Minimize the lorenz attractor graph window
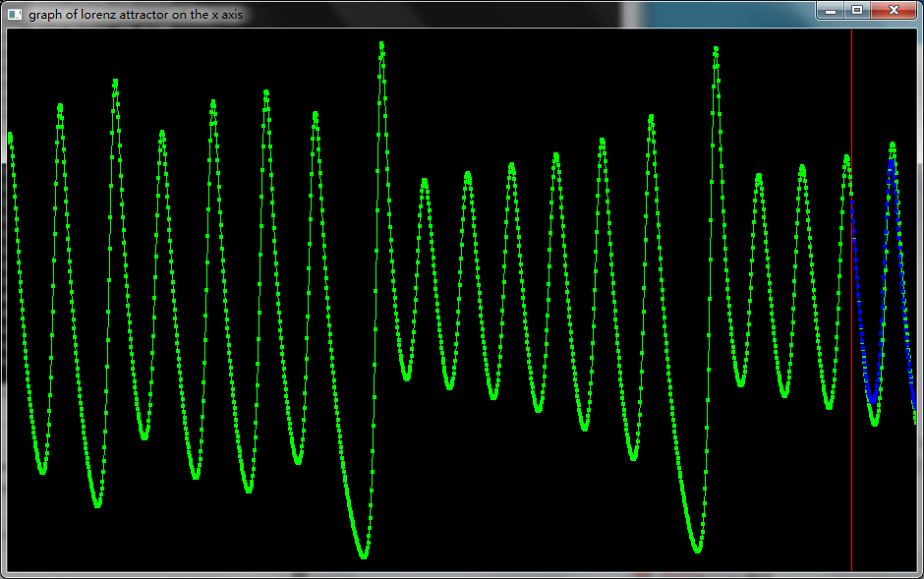This screenshot has height=579, width=924. [831, 10]
